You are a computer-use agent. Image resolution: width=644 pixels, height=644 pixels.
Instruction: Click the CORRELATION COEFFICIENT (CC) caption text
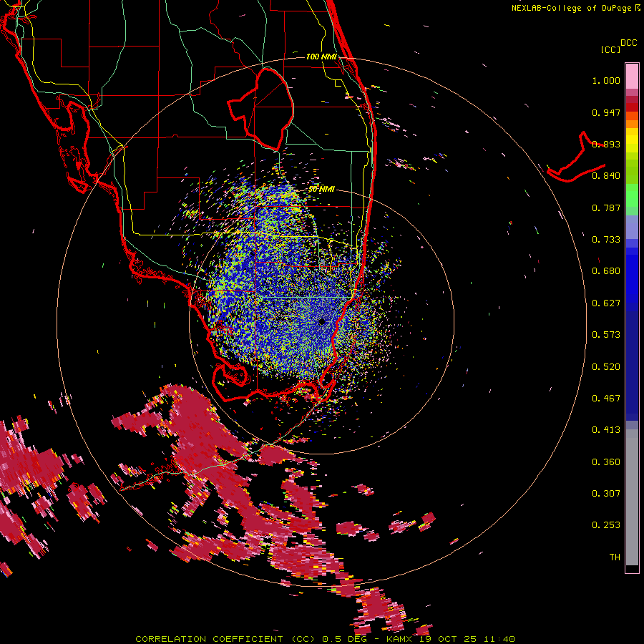226,639
